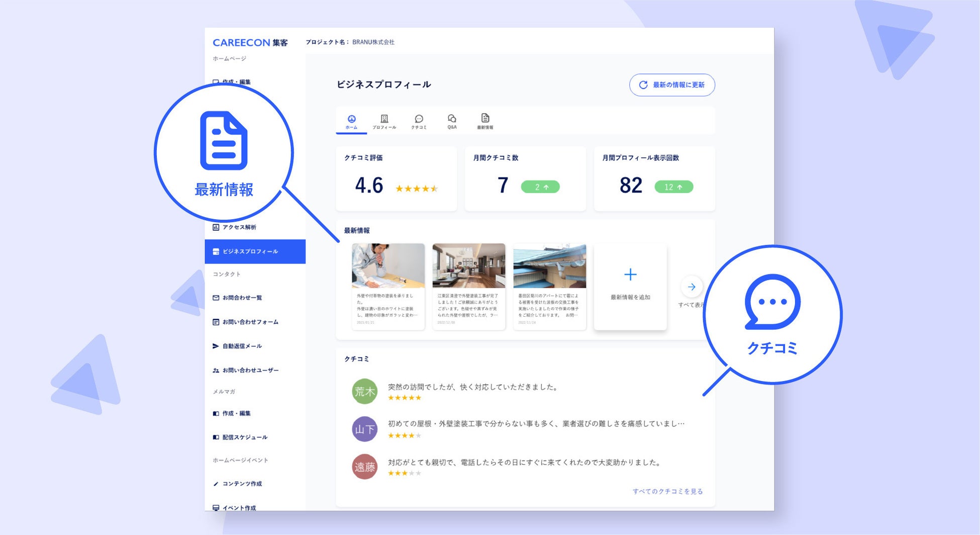
Task: Click the green 12 ↑ increase badge
Action: [673, 187]
